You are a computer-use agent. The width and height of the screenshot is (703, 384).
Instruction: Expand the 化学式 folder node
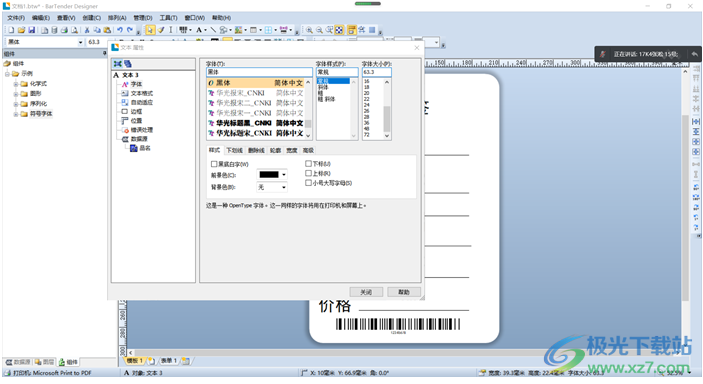pyautogui.click(x=16, y=84)
